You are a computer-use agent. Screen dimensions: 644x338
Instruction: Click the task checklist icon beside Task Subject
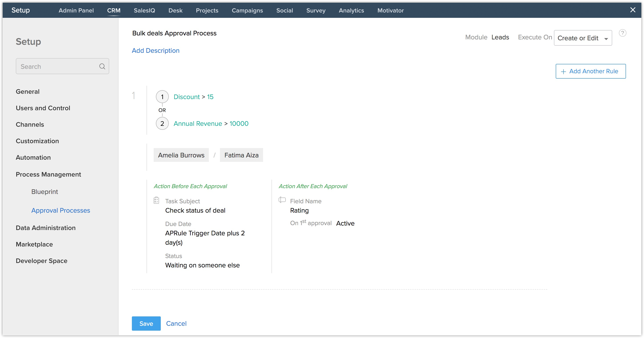click(x=156, y=200)
